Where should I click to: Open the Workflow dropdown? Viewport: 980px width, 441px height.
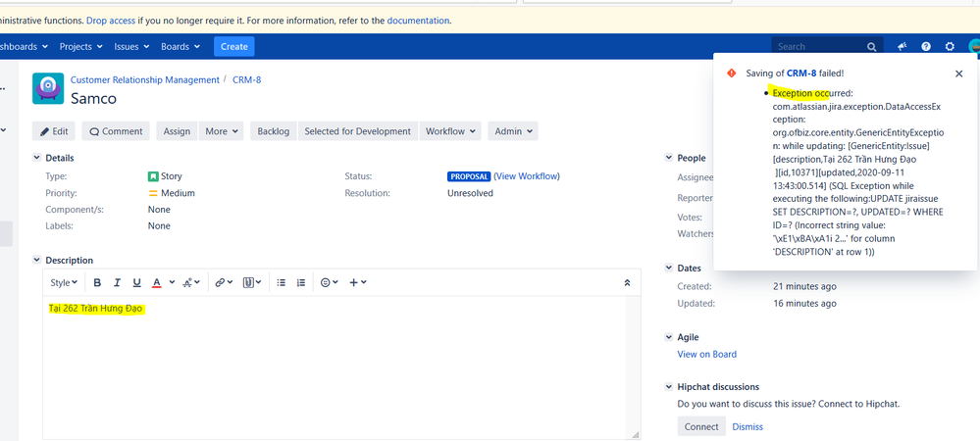coord(450,131)
